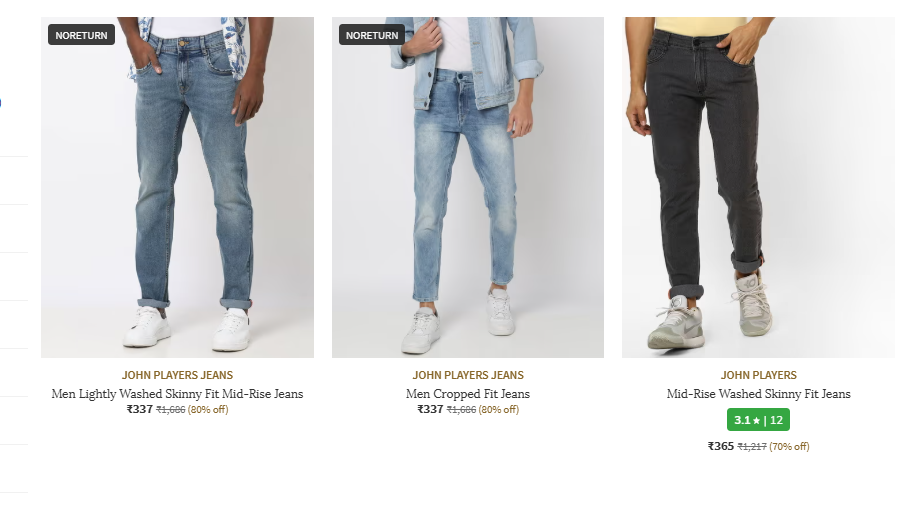
Task: Open the Lightly Washed Skinny Fit jeans image
Action: [178, 187]
